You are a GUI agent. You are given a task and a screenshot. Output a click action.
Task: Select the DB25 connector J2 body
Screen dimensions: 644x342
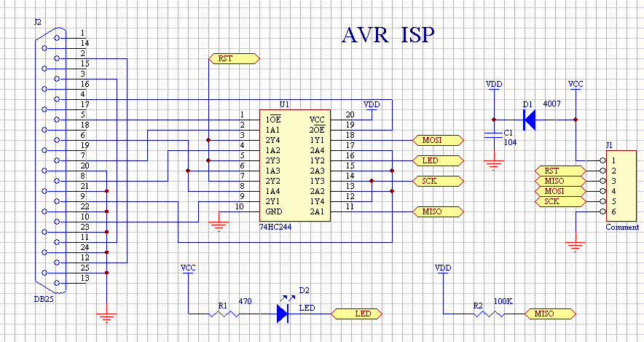click(42, 156)
